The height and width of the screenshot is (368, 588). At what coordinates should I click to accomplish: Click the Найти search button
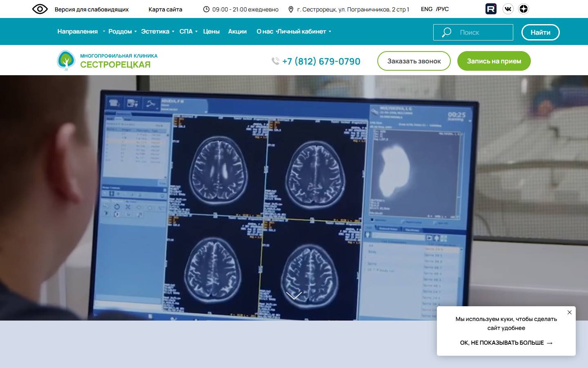pos(540,32)
